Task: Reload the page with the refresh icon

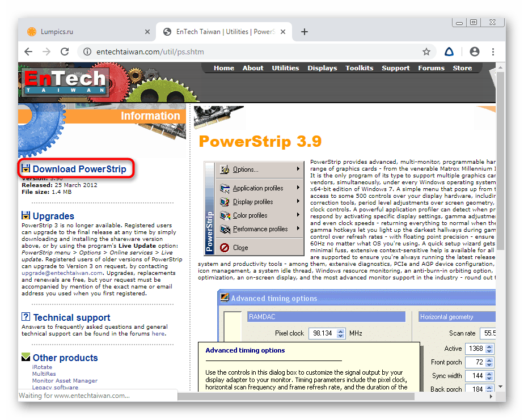Action: tap(65, 52)
